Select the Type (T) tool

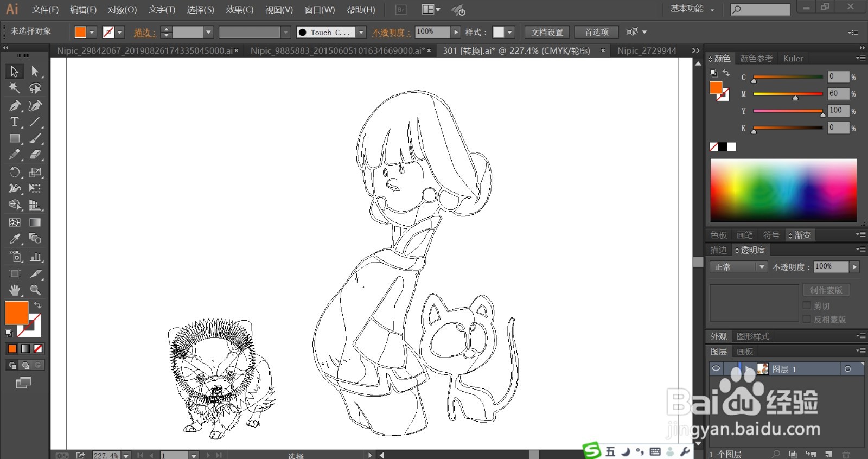(x=15, y=122)
